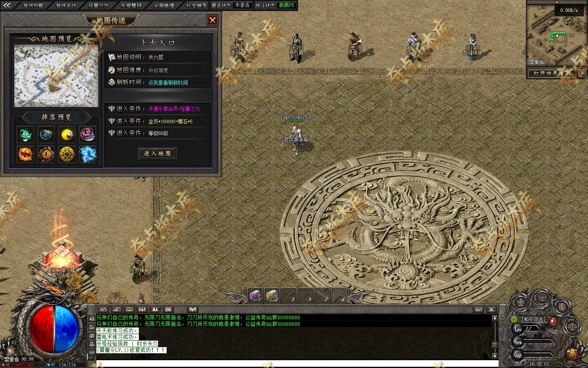Click the 金币*150000+萤石*5 entry condition text
Screen dimensions: 588x368
tap(170, 121)
